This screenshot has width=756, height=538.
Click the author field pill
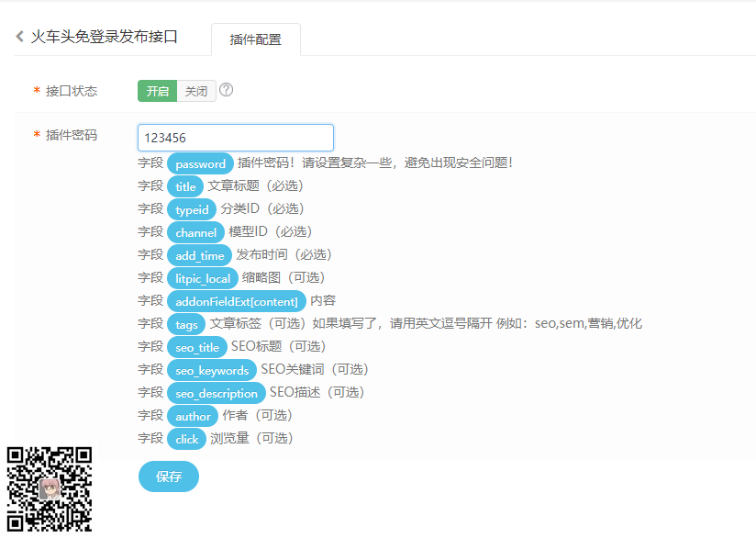pyautogui.click(x=192, y=415)
